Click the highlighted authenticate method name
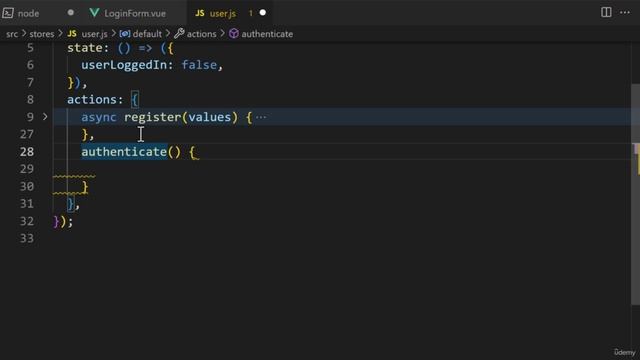This screenshot has height=360, width=640. tap(124, 152)
